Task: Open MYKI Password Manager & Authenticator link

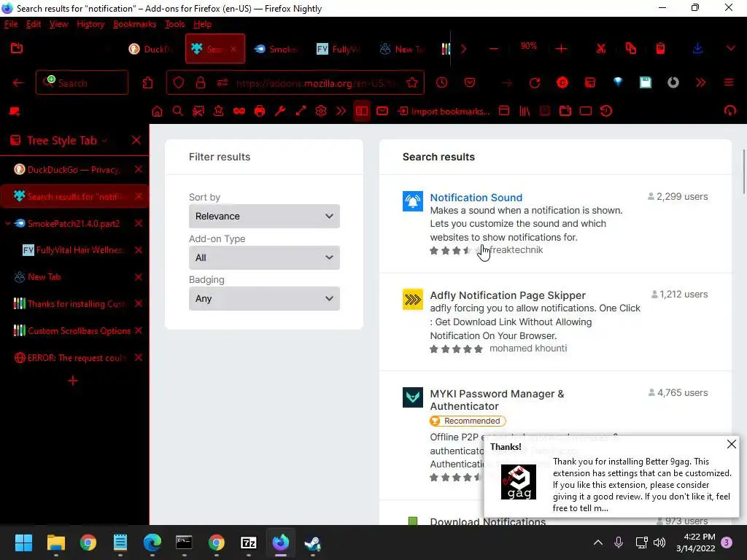Action: tap(497, 400)
